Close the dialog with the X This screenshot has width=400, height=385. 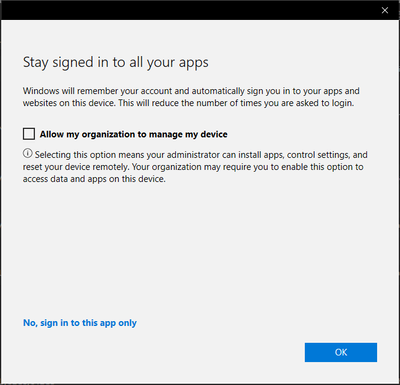(385, 10)
